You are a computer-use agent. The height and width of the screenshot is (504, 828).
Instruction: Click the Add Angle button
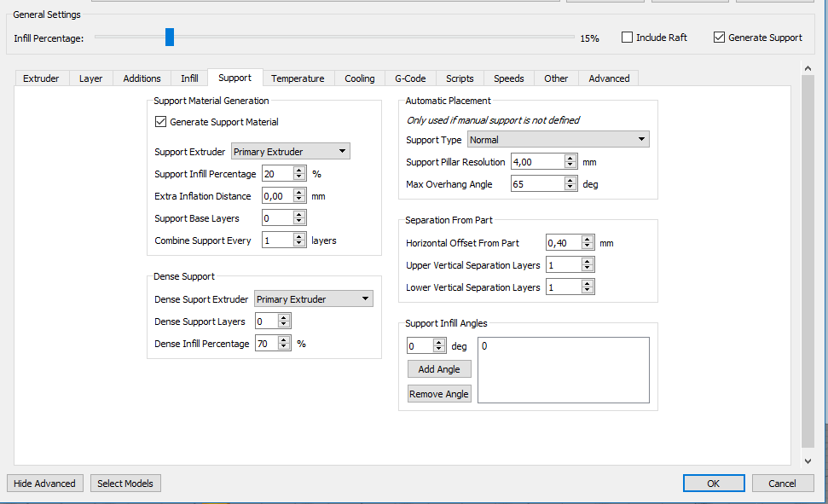click(439, 369)
